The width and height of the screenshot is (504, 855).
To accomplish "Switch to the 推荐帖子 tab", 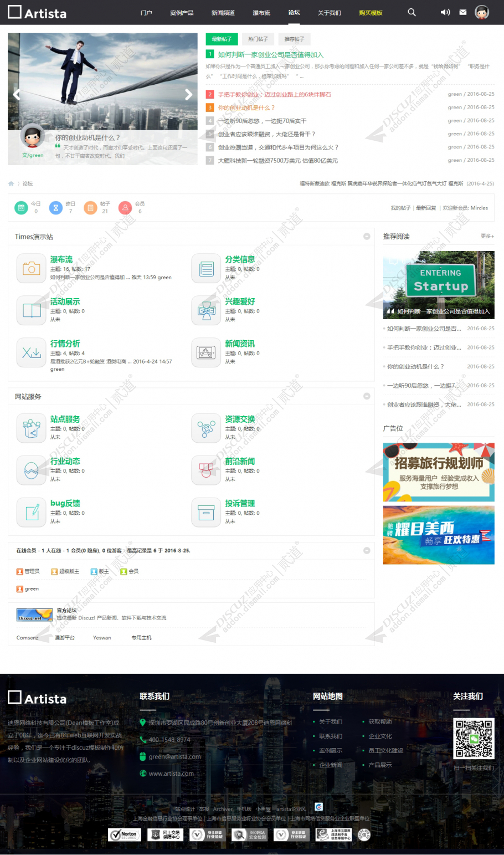I will pyautogui.click(x=294, y=39).
